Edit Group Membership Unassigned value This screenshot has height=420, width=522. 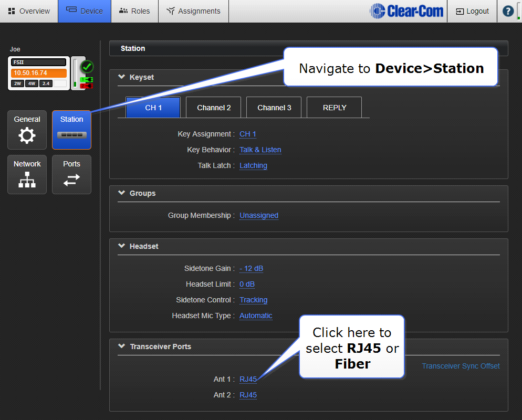[x=259, y=215]
